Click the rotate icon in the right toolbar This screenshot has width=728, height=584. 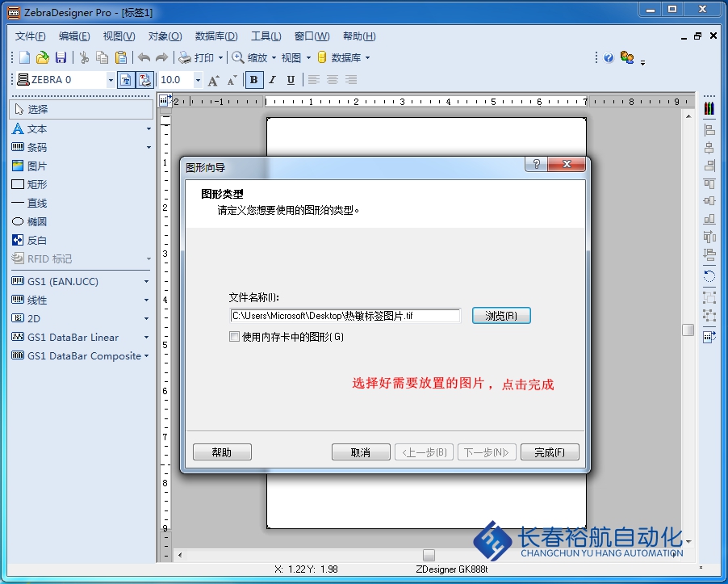click(709, 276)
